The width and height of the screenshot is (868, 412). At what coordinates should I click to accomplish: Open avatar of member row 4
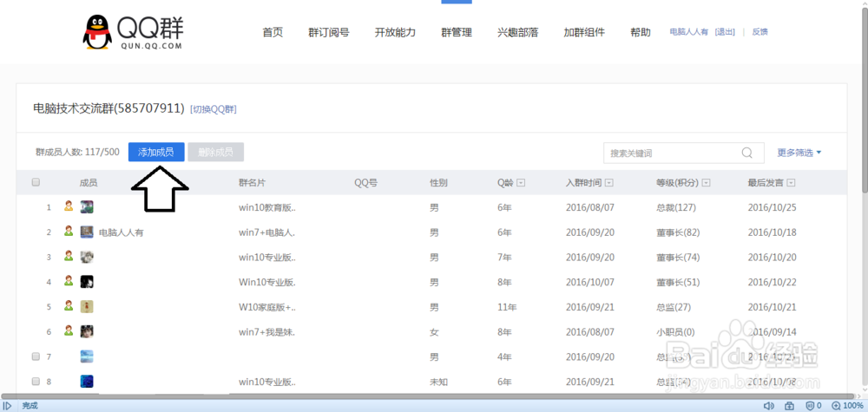86,282
